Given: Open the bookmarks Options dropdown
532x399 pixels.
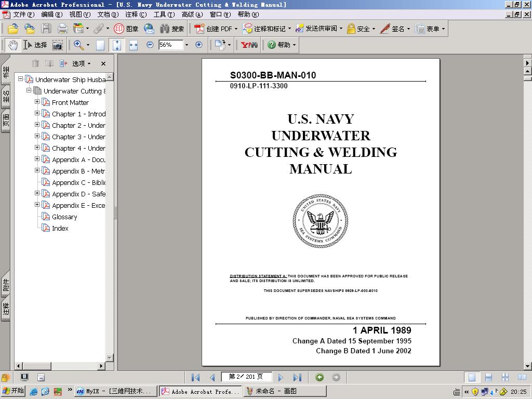Looking at the screenshot, I should point(82,63).
